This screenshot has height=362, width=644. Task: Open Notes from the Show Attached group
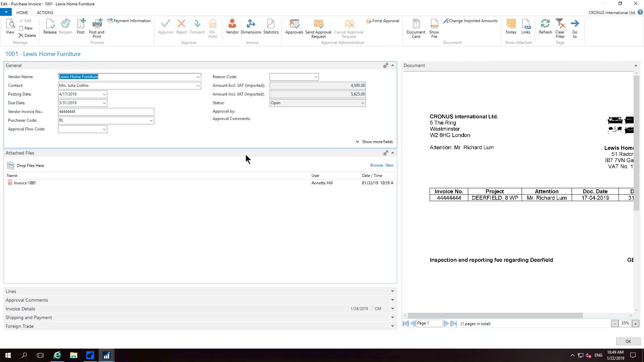[511, 27]
